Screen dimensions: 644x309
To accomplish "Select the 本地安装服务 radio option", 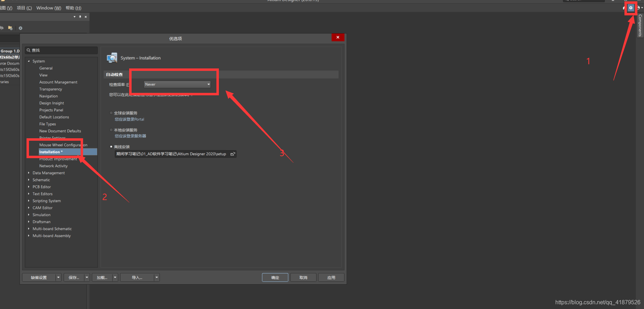I will [x=111, y=130].
